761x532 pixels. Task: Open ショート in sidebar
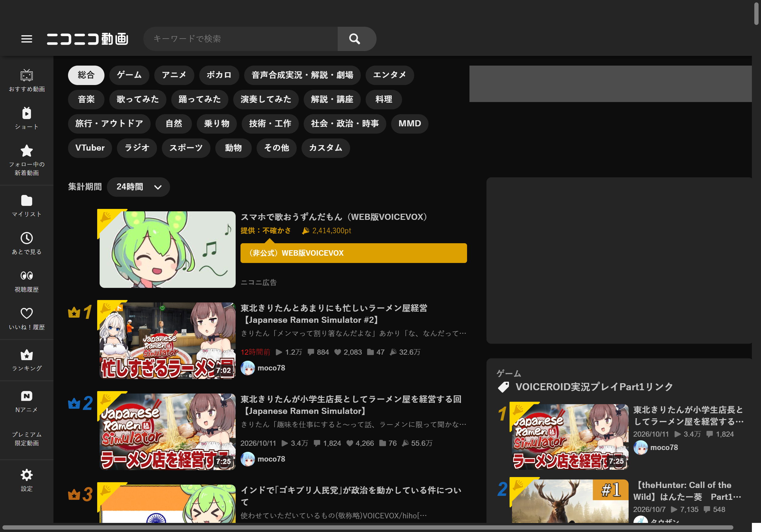26,118
